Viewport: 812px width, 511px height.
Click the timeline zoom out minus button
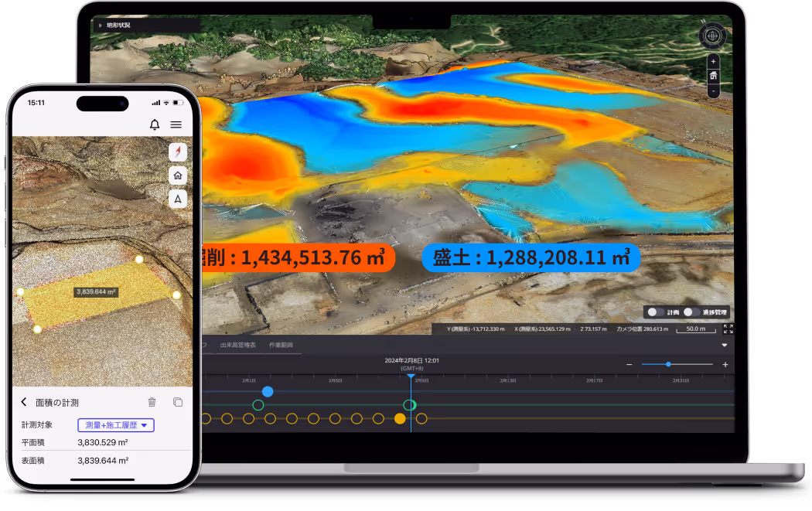pos(629,364)
